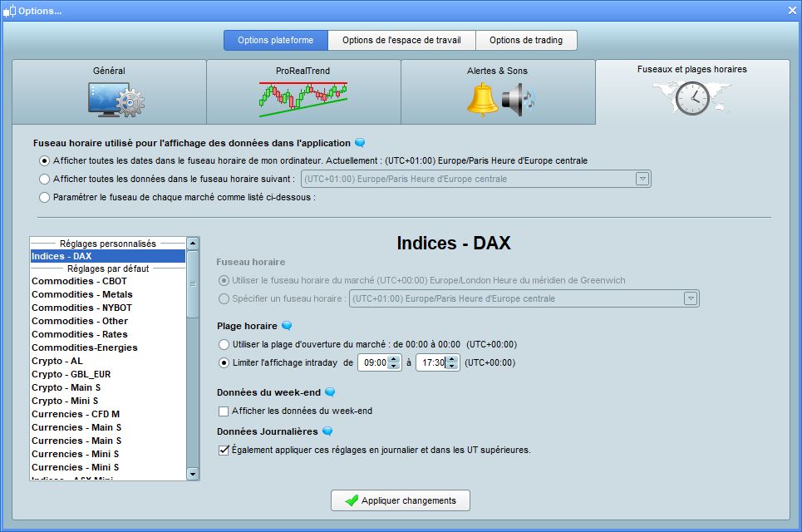Select Utiliser la plage d'ouverture du marché
Image resolution: width=802 pixels, height=532 pixels.
point(224,344)
